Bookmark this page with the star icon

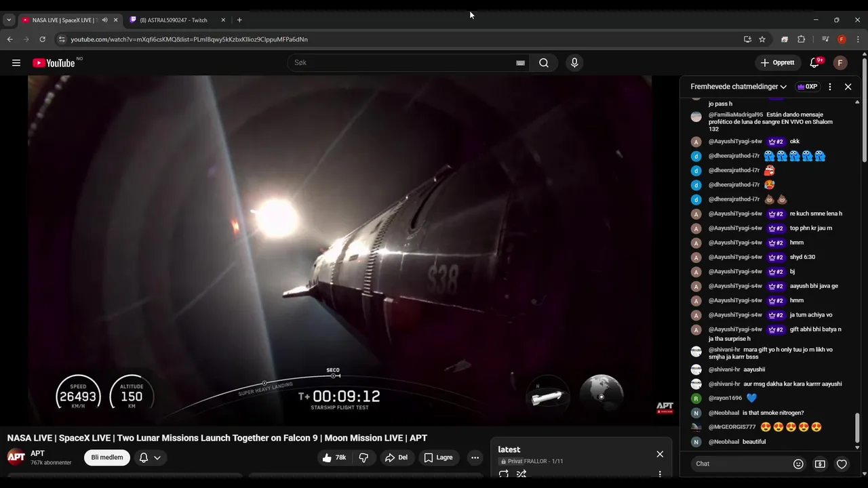pyautogui.click(x=762, y=39)
